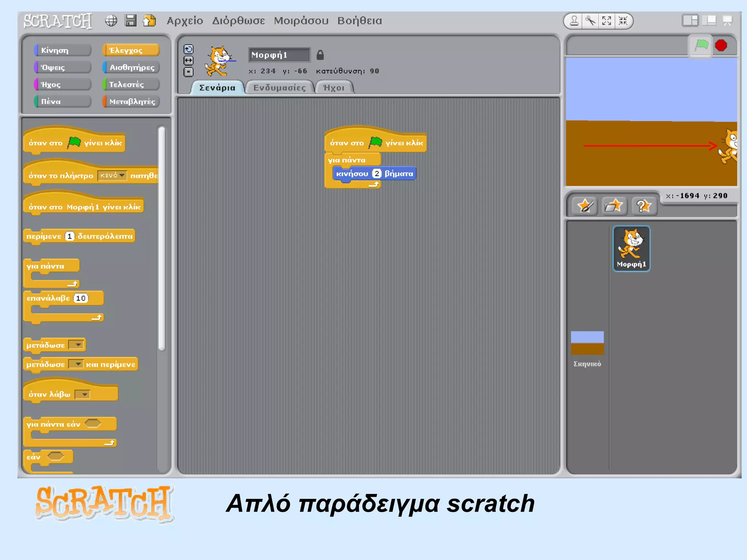Click the seconds value 1 in περίμενε block
Image resolution: width=747 pixels, height=560 pixels.
click(70, 236)
